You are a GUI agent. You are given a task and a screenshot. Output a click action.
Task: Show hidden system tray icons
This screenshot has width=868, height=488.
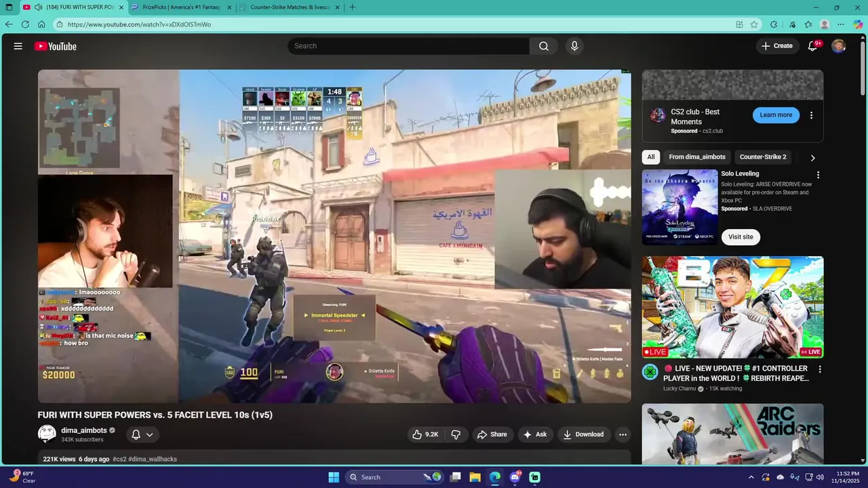tap(751, 477)
